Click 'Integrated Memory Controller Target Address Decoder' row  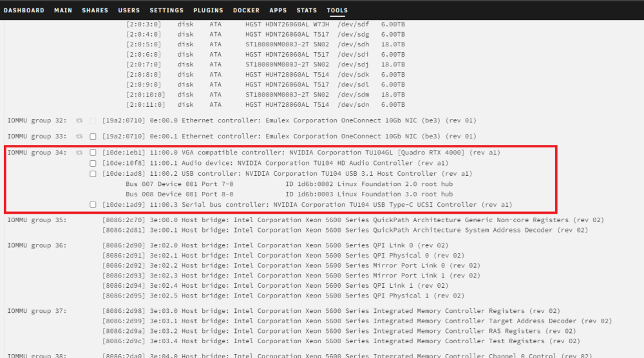pos(357,321)
